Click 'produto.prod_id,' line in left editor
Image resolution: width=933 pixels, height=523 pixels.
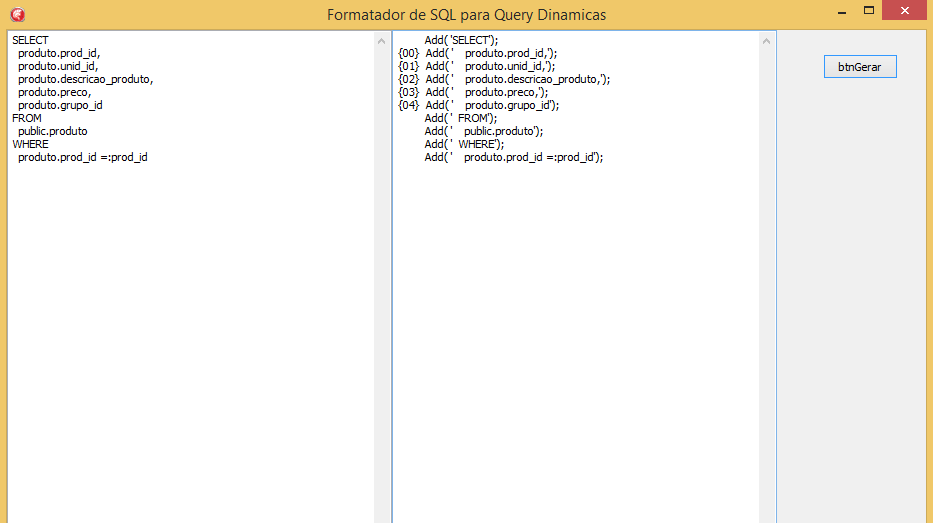click(59, 53)
